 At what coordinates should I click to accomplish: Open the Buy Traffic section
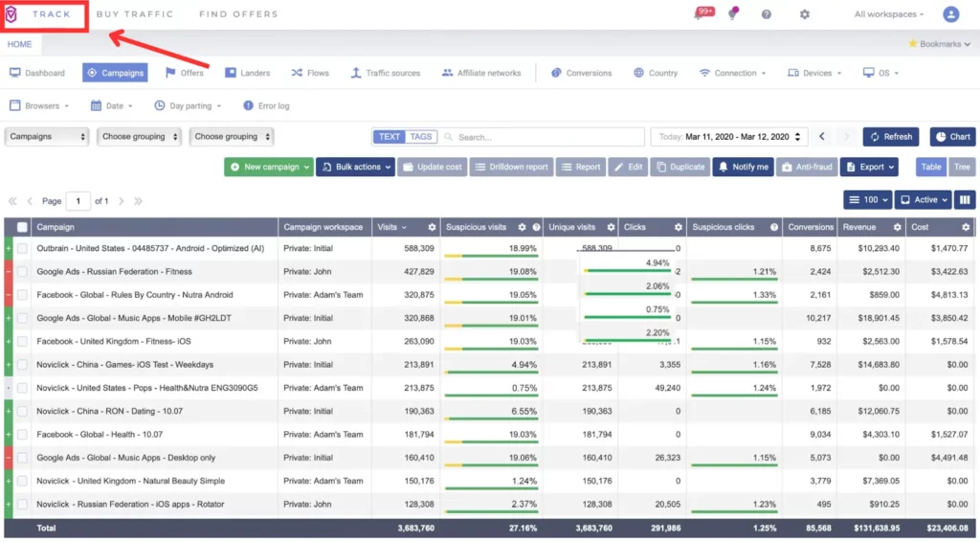(x=135, y=13)
